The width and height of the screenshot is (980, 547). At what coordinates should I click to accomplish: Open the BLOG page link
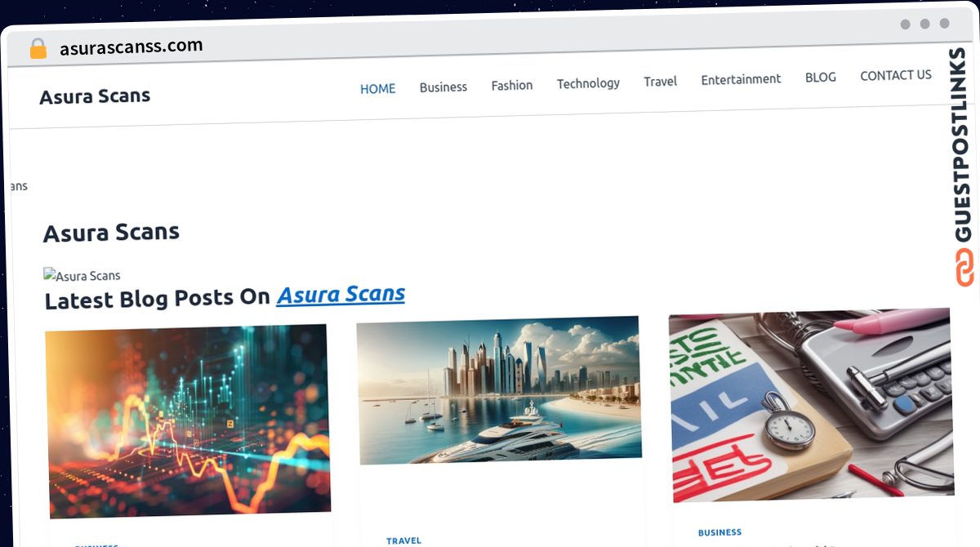click(x=821, y=78)
